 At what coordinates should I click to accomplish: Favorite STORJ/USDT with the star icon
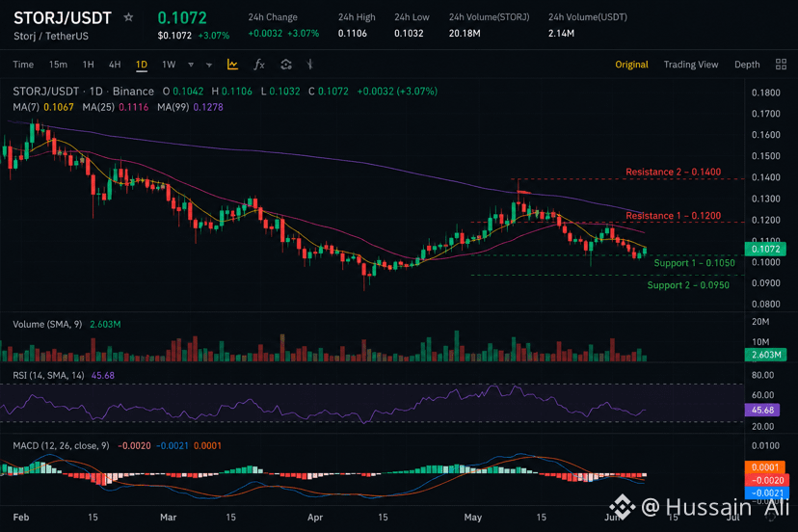pyautogui.click(x=128, y=17)
